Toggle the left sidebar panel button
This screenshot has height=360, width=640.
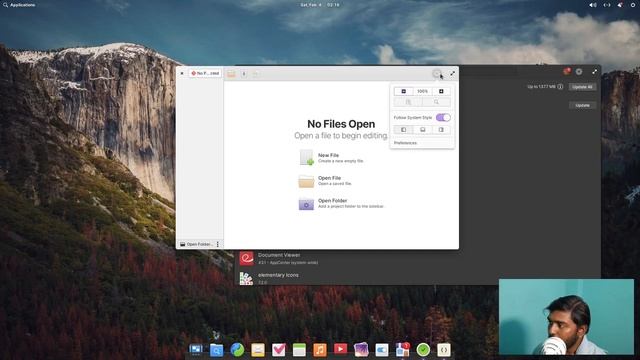404,130
